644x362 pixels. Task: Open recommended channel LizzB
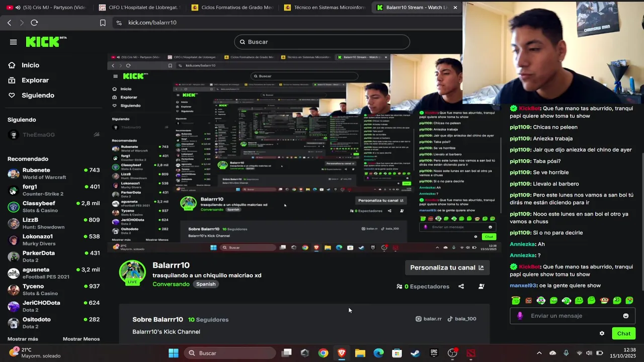tap(53, 223)
